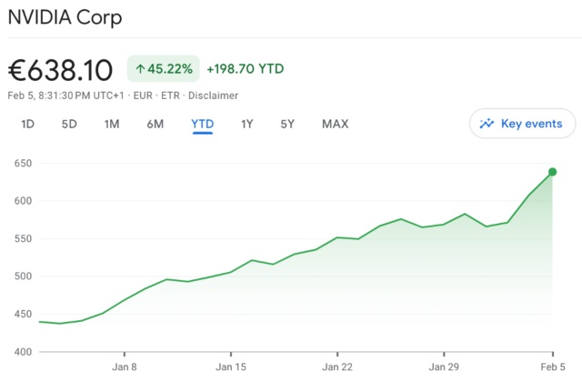Click the €638.10 price value
Viewport: 582px width, 392px height.
[x=61, y=69]
